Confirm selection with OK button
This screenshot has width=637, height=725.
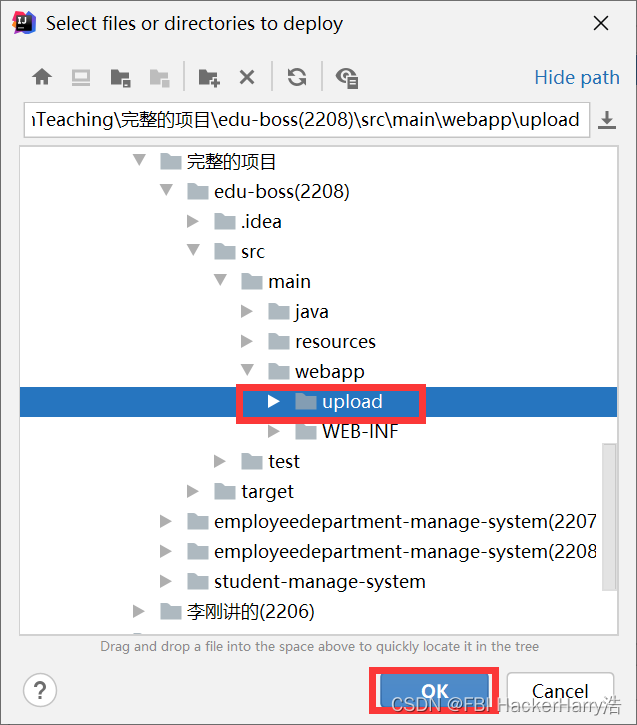434,691
